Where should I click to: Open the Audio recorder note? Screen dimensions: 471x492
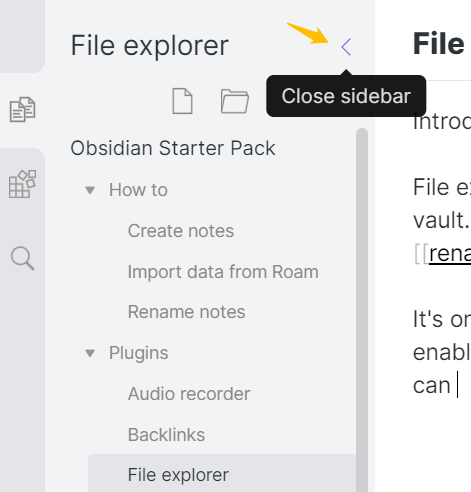[x=189, y=394]
